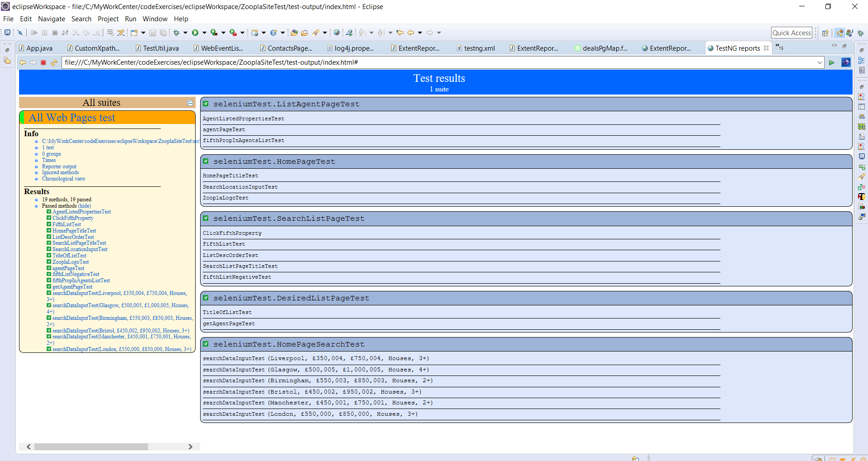Open report in external browser via icon
868x461 pixels.
846,62
